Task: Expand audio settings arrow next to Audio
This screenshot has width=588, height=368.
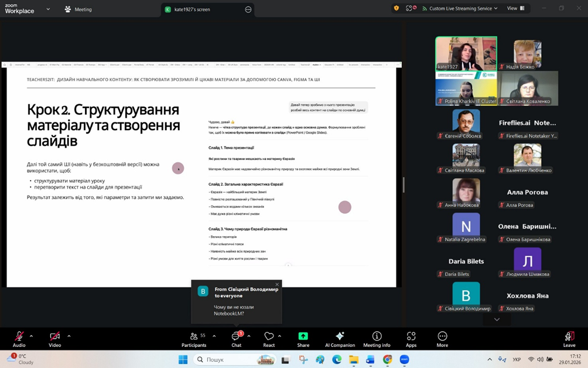Action: pyautogui.click(x=31, y=336)
